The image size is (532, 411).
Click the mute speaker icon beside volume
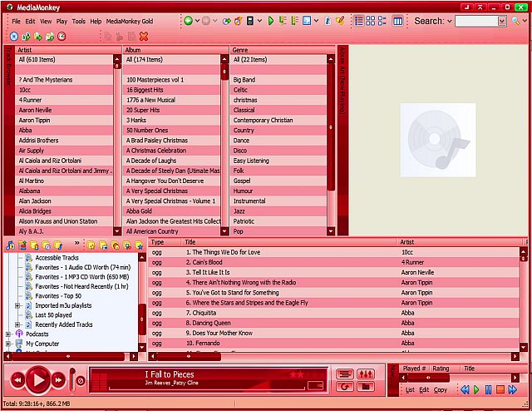pos(81,381)
